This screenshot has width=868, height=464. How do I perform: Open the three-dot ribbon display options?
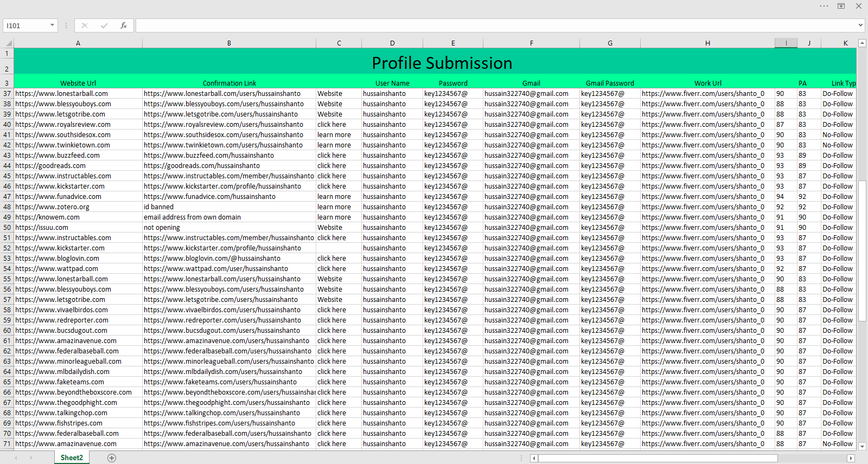pyautogui.click(x=824, y=6)
